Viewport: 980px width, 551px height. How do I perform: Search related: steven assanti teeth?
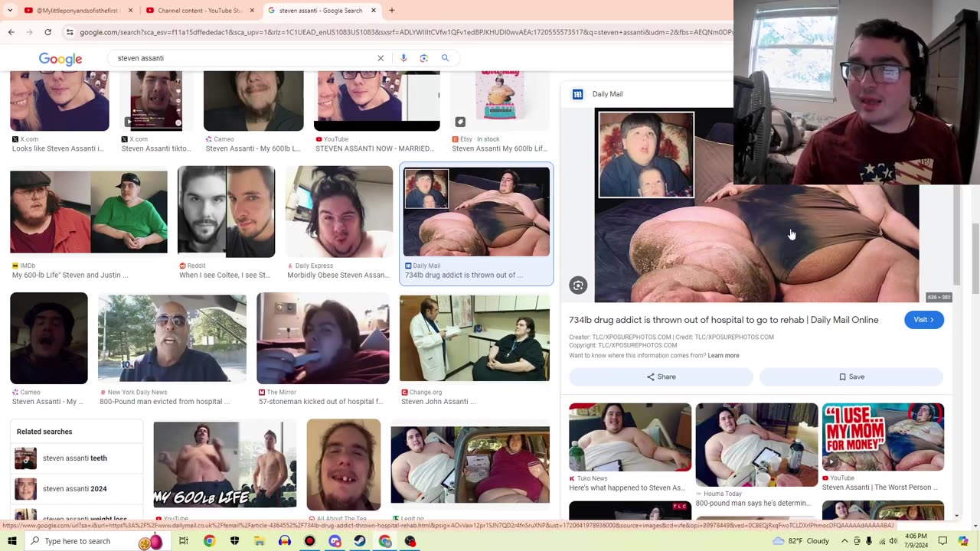[76, 458]
